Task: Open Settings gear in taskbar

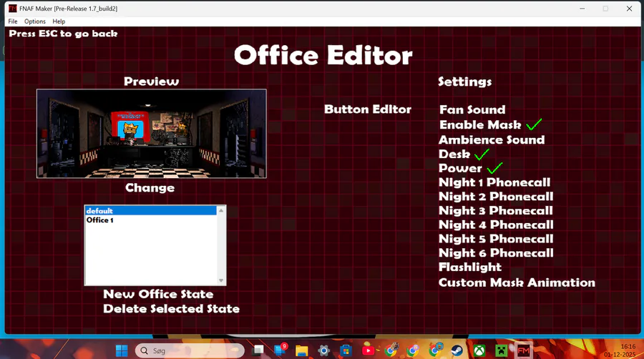Action: [x=324, y=351]
